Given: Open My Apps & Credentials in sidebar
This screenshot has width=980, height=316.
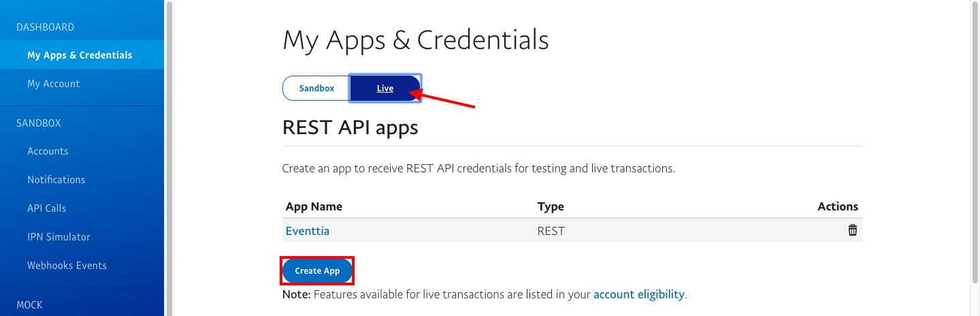Looking at the screenshot, I should coord(80,55).
